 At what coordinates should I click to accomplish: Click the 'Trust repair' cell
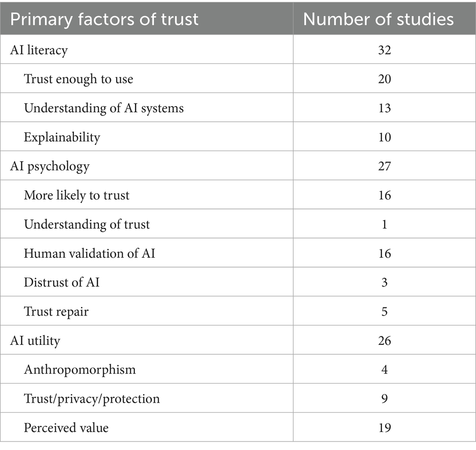56,311
